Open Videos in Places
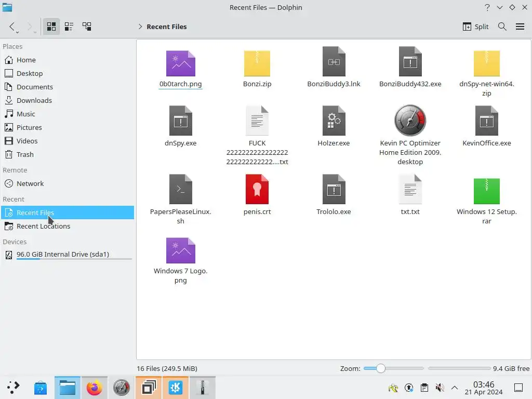This screenshot has width=532, height=399. (68, 141)
